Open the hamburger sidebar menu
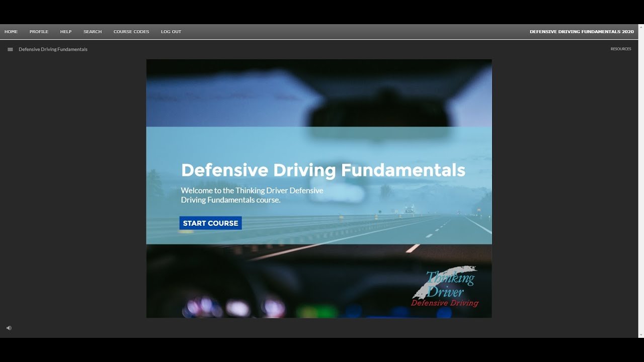The image size is (644, 362). (10, 49)
